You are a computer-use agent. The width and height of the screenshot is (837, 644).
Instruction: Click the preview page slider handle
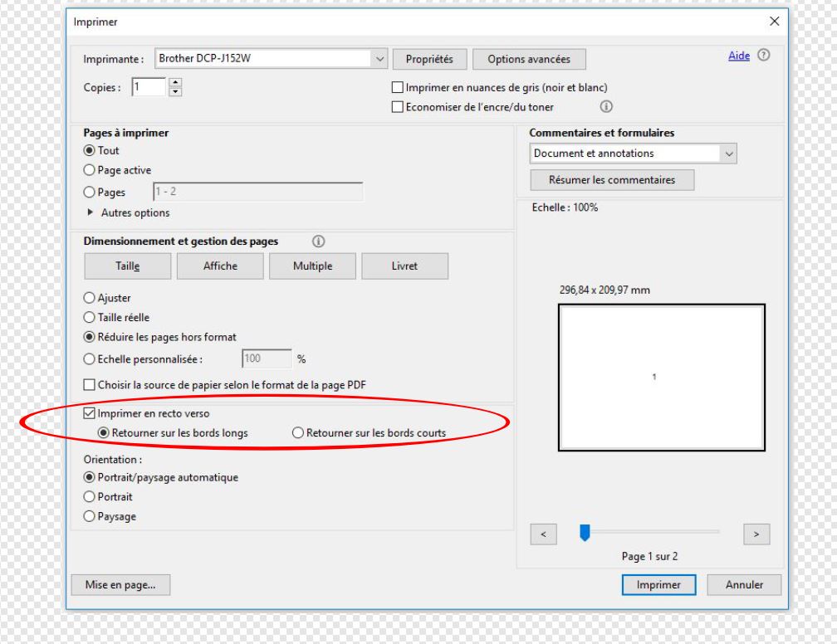pyautogui.click(x=585, y=533)
